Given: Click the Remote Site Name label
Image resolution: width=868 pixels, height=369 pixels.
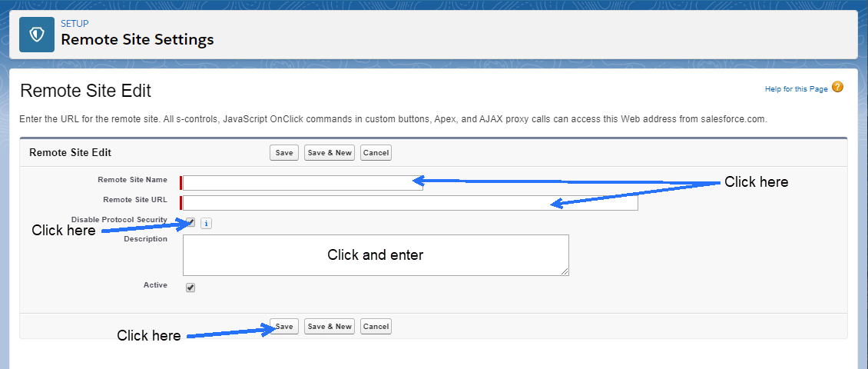Looking at the screenshot, I should pos(132,180).
